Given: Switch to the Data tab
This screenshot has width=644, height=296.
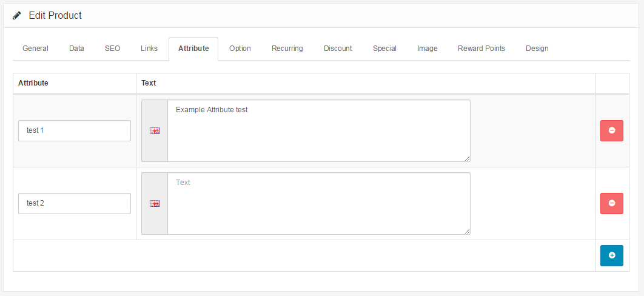Looking at the screenshot, I should pos(76,49).
